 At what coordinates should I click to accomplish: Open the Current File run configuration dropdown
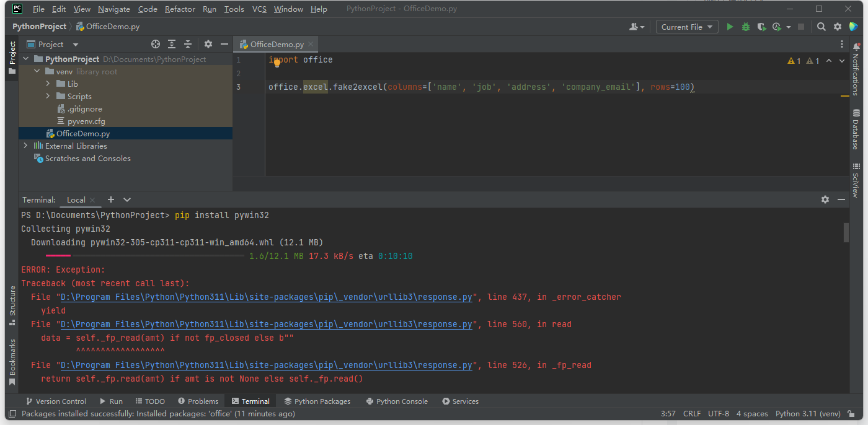[x=687, y=27]
